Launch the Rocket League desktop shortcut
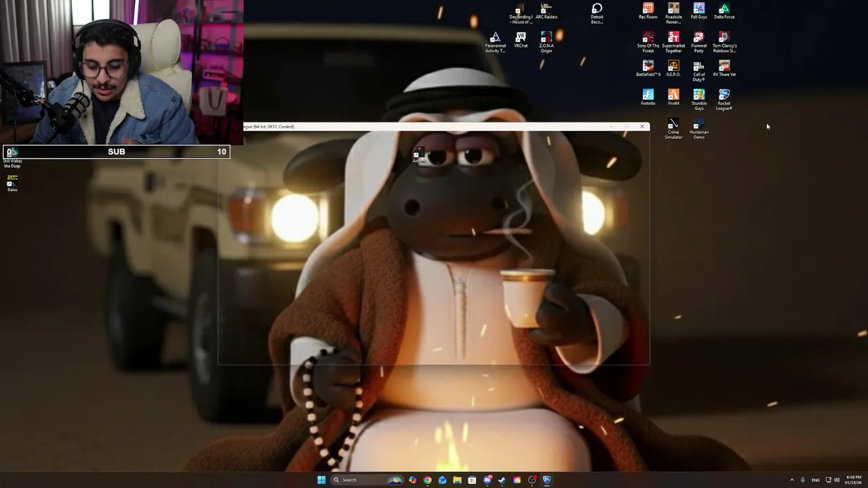 (724, 99)
